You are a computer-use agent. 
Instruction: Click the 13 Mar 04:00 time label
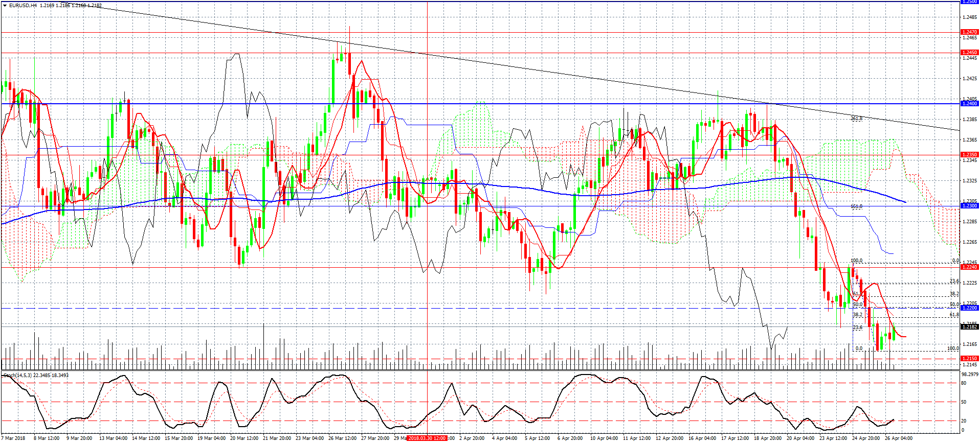pos(113,438)
